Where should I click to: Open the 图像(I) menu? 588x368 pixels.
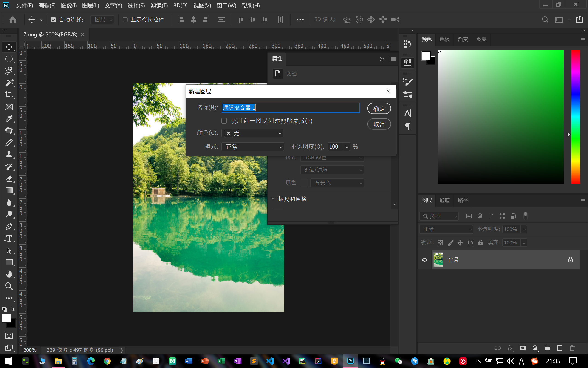click(69, 5)
